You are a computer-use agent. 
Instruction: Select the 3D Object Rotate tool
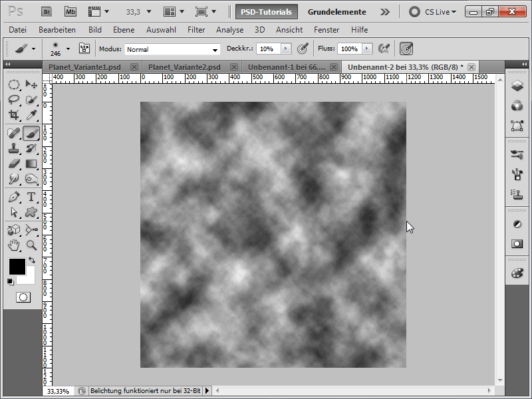[x=13, y=230]
